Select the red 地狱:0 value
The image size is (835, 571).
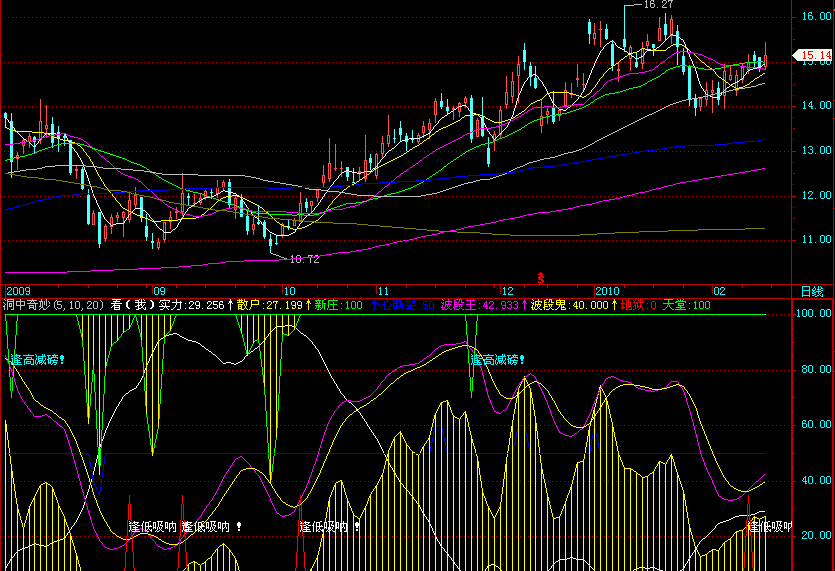point(638,305)
